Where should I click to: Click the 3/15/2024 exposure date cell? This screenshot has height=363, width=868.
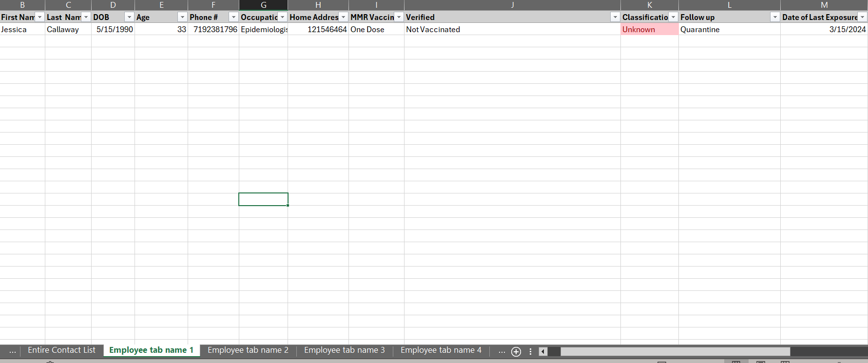[824, 29]
